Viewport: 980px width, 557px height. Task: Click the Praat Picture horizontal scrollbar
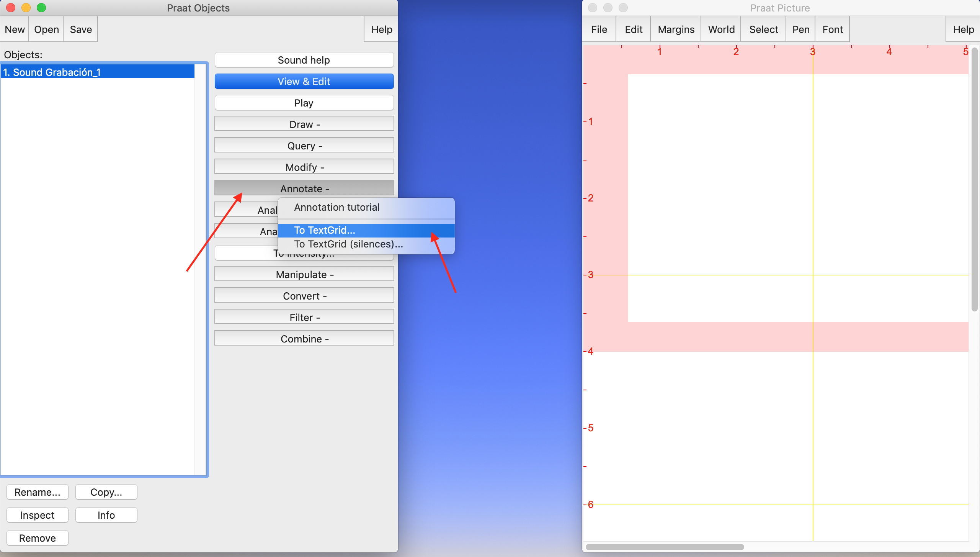click(665, 547)
